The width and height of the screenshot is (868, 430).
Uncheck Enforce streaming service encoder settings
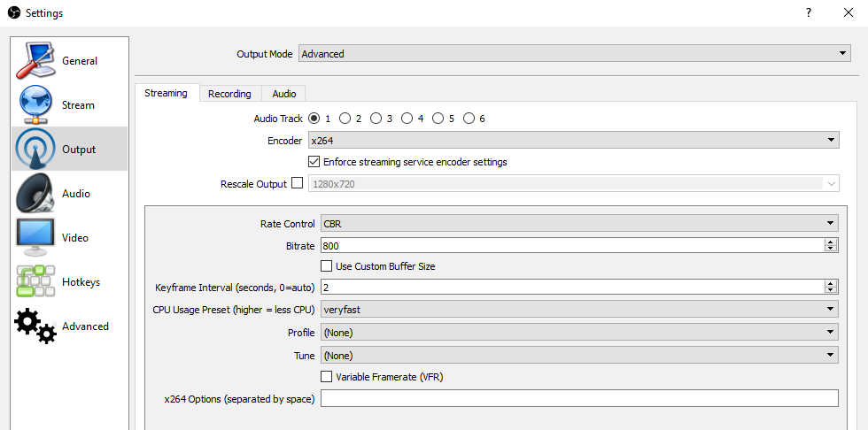[x=314, y=162]
